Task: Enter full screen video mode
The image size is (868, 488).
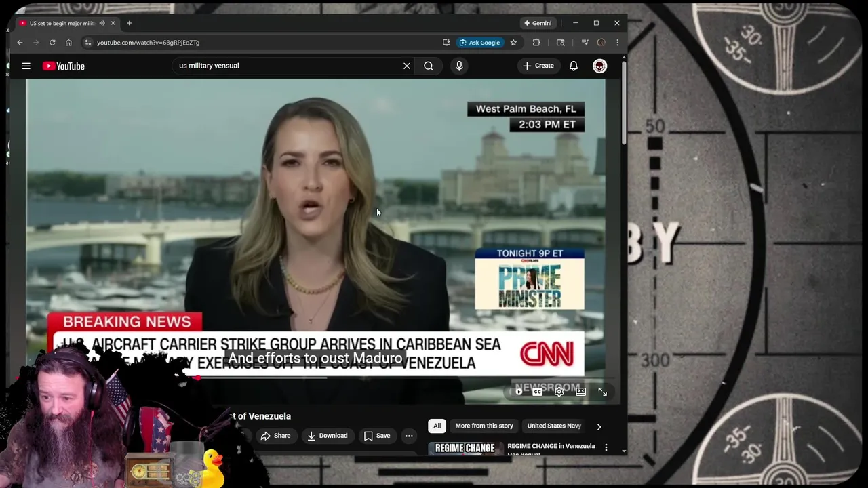Action: (x=602, y=392)
